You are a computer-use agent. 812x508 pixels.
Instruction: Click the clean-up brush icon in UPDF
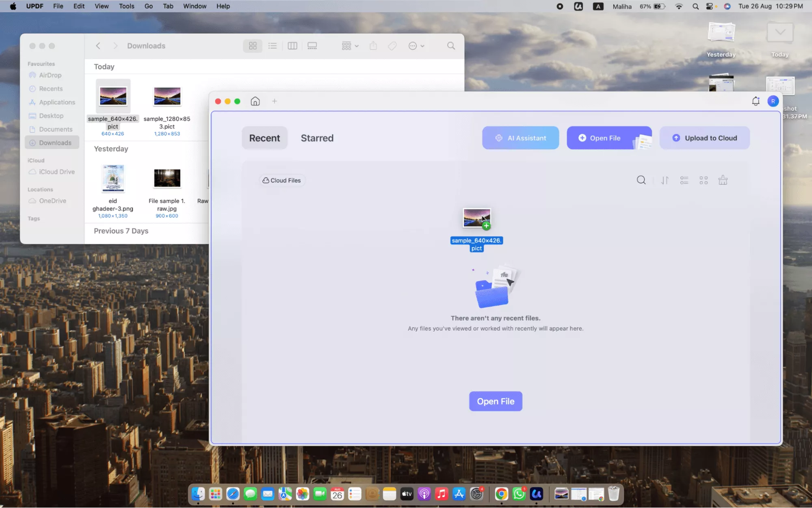723,180
